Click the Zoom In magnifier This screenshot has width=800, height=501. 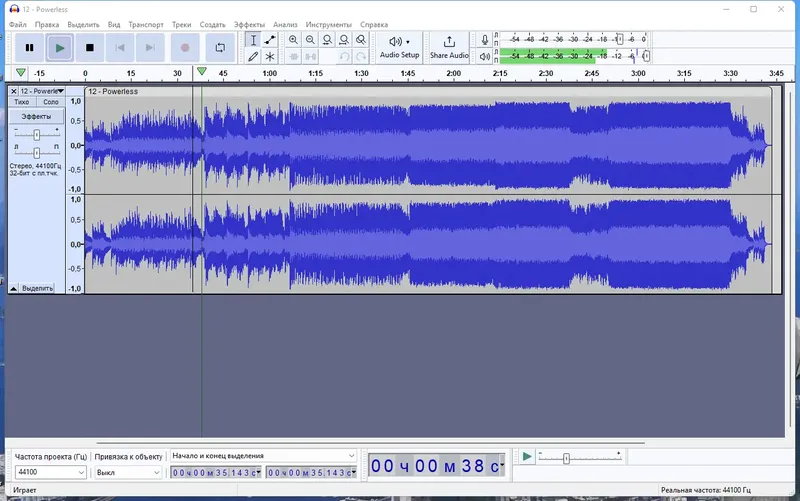(x=293, y=40)
